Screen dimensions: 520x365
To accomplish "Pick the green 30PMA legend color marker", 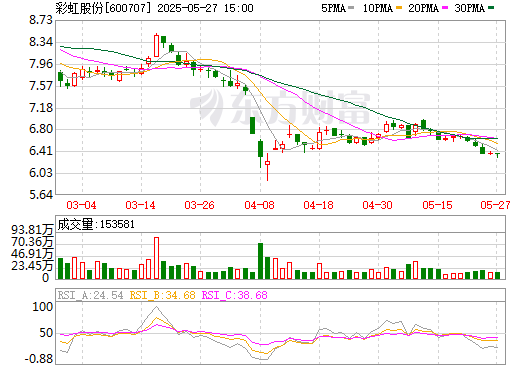I will point(491,8).
